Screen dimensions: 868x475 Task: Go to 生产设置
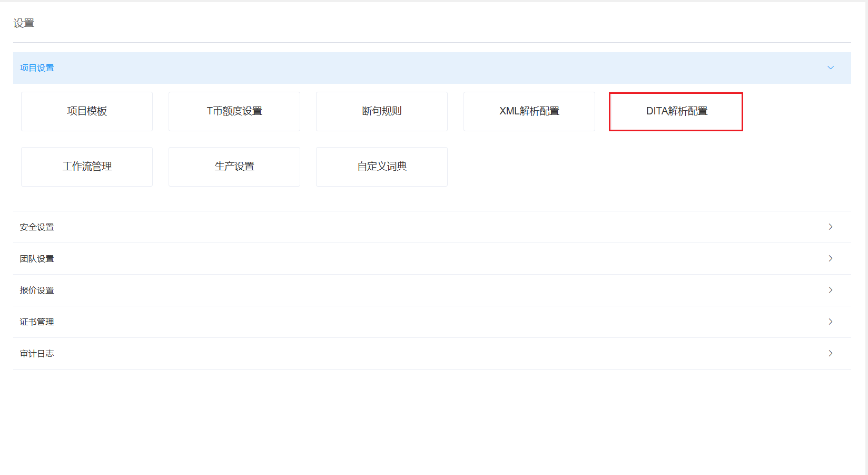pos(234,167)
